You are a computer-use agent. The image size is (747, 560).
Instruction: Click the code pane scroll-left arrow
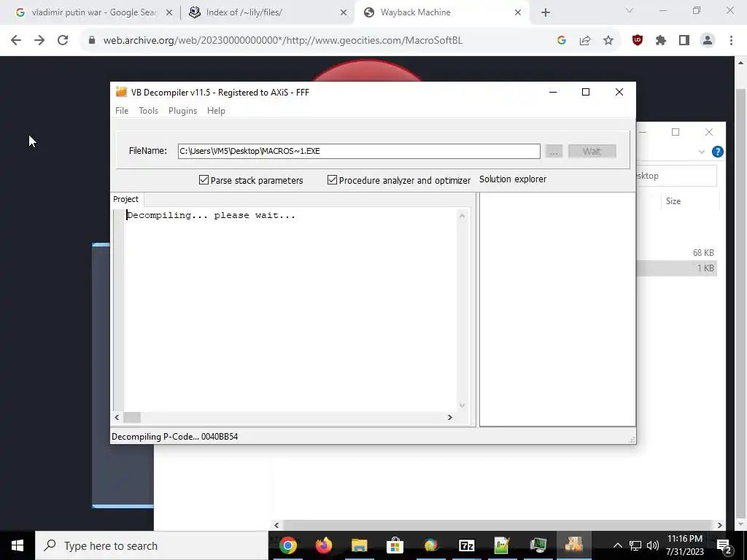pos(117,417)
